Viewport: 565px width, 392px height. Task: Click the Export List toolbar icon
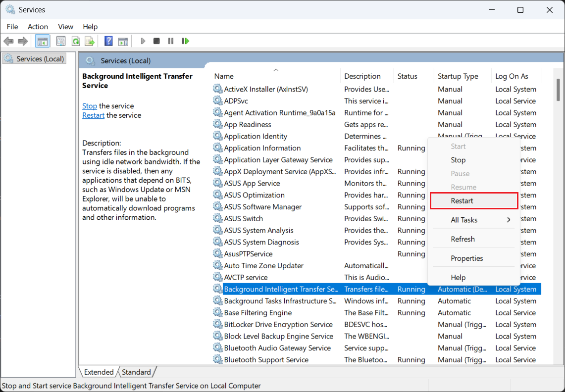tap(90, 41)
